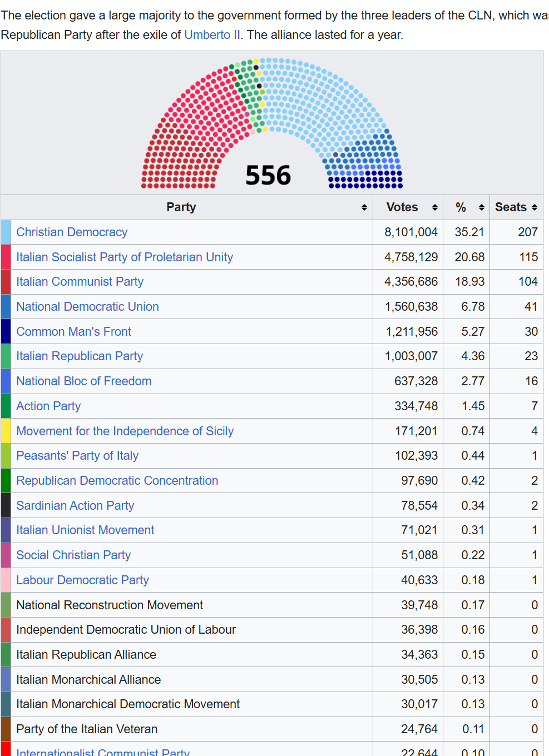
Task: Open the Christian Democracy party link
Action: 72,232
